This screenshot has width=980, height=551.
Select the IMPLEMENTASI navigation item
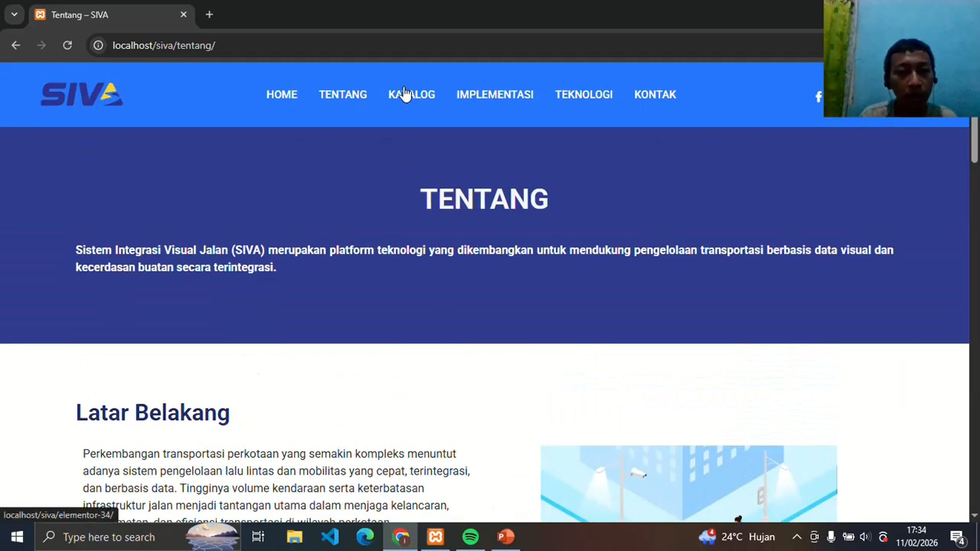coord(495,94)
